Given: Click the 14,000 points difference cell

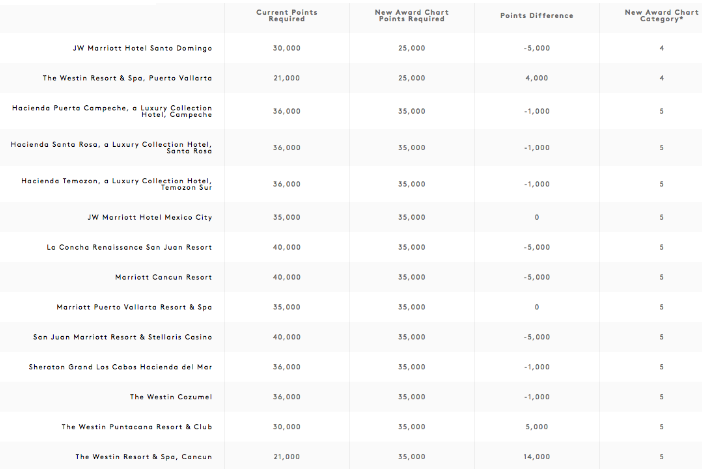Looking at the screenshot, I should tap(536, 457).
